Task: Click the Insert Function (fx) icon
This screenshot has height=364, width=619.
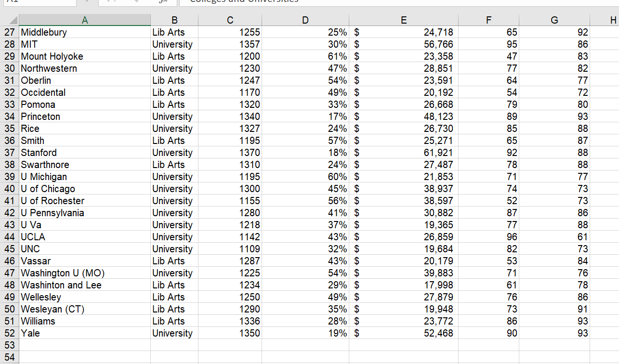Action: pos(162,2)
